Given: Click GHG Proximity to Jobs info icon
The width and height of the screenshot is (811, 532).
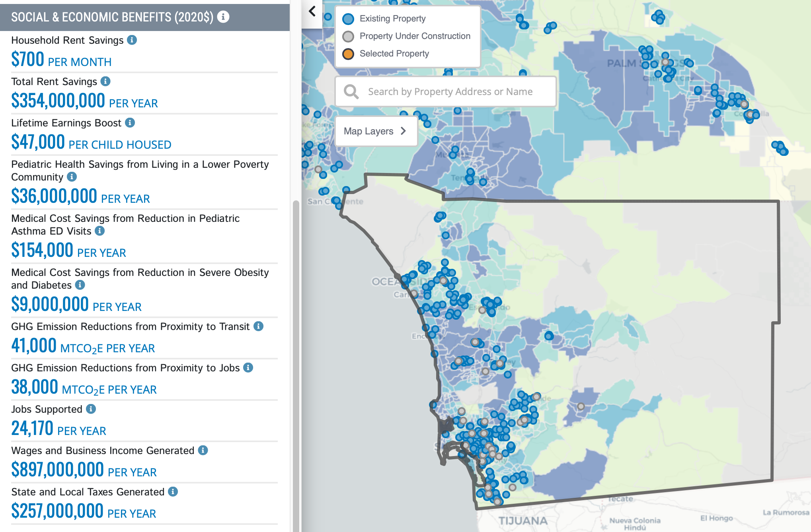Looking at the screenshot, I should point(248,367).
